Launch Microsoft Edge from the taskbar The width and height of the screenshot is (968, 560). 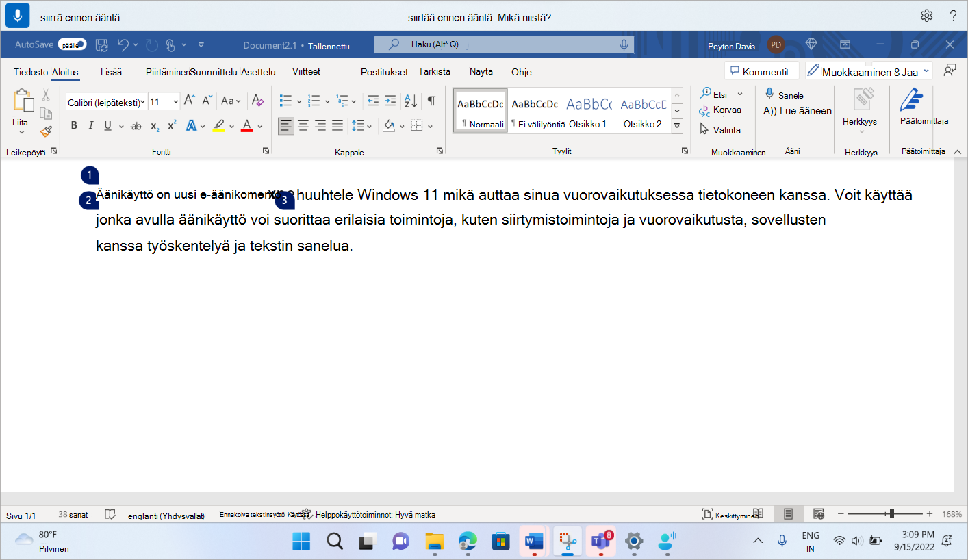(468, 542)
